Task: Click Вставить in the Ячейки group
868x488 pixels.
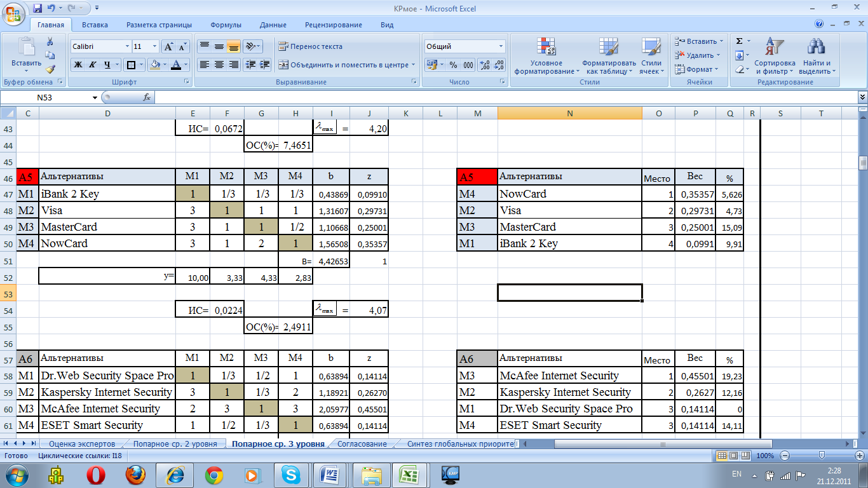Action: 698,41
